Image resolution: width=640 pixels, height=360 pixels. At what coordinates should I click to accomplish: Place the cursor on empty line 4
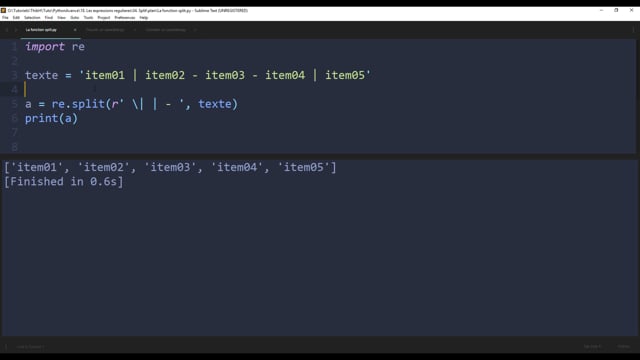(327, 89)
